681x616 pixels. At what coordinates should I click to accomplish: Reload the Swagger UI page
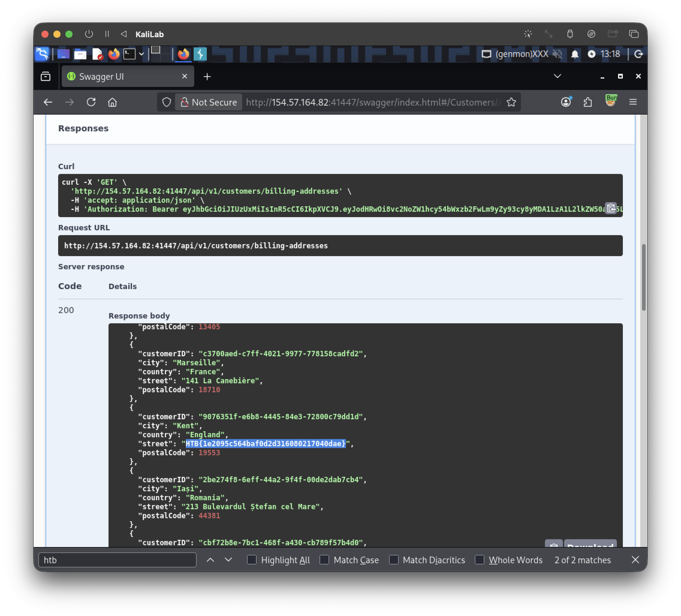click(x=91, y=102)
